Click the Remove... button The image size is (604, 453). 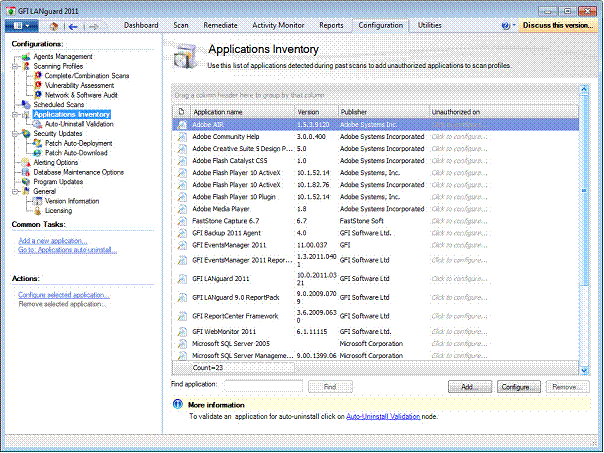coord(567,387)
